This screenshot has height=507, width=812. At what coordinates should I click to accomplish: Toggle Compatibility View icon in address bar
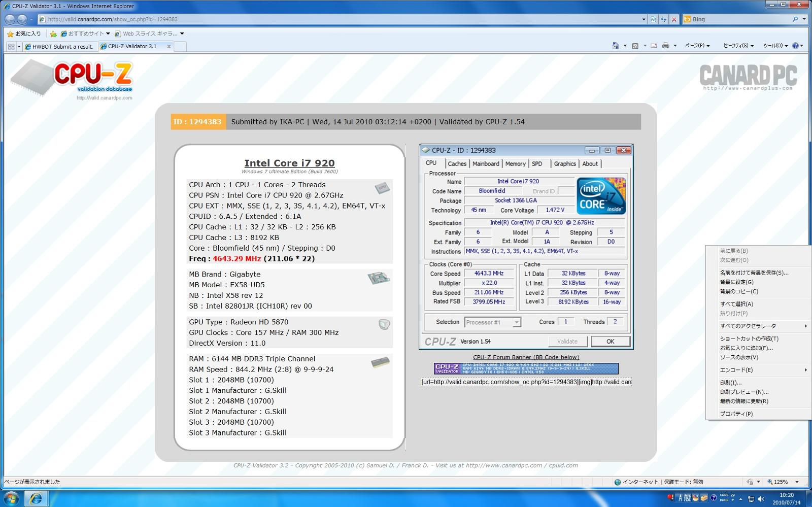click(x=653, y=19)
